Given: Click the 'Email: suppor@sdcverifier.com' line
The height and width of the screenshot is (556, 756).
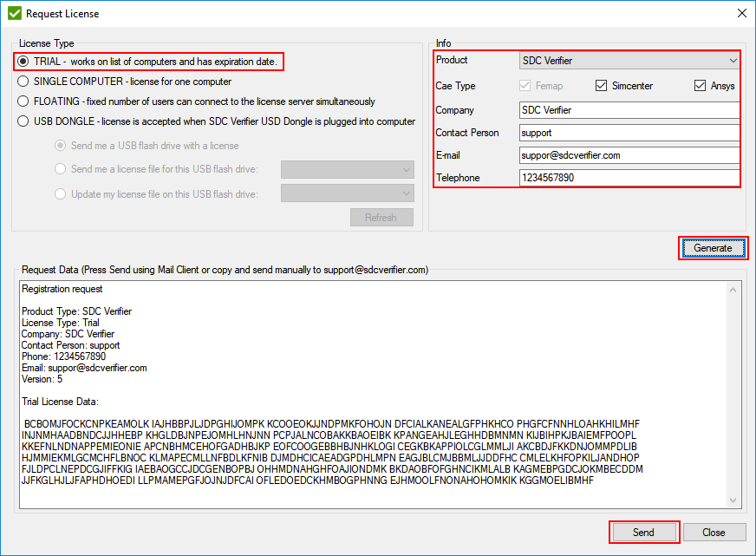Looking at the screenshot, I should click(84, 368).
